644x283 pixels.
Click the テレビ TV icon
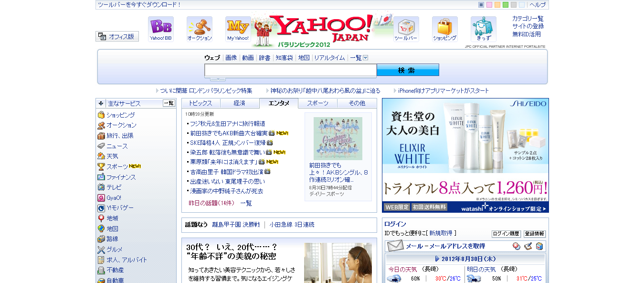coord(101,187)
